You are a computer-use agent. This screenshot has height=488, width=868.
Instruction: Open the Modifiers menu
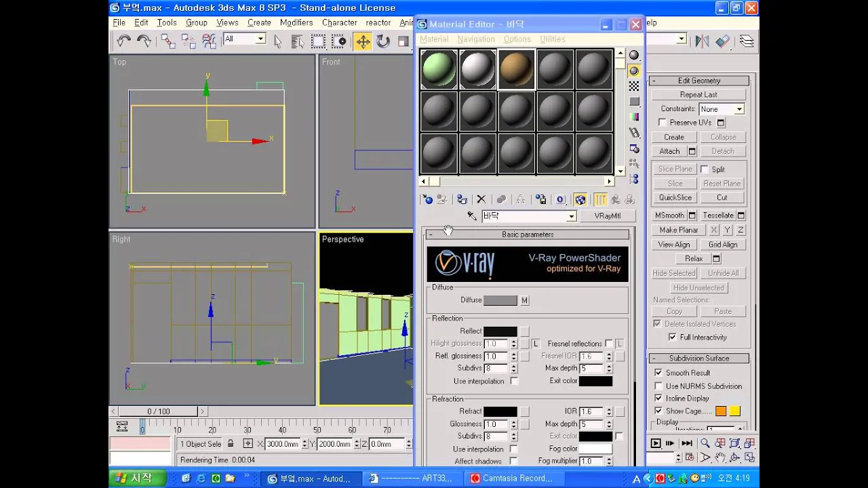tap(296, 22)
